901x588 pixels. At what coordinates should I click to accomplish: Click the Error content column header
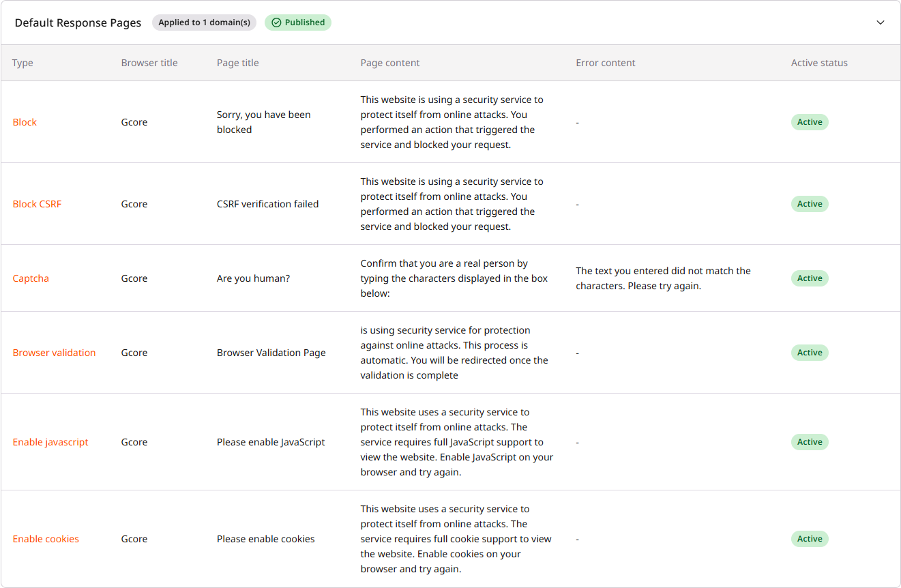click(x=605, y=62)
